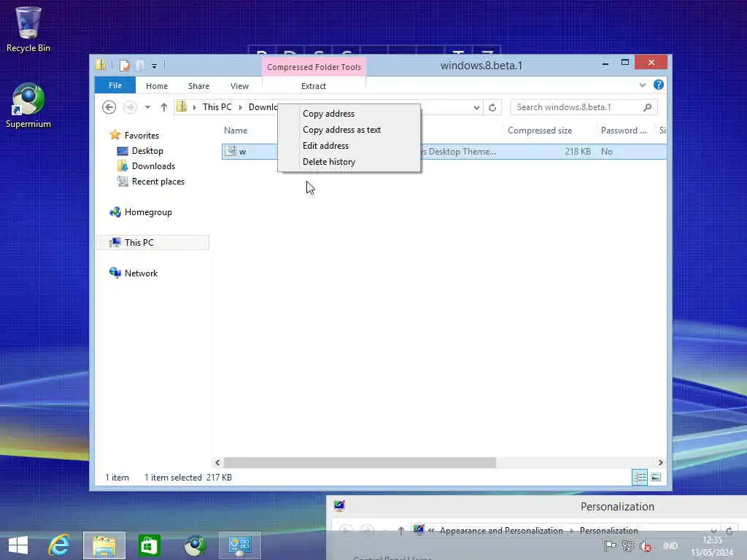
Task: Click the windows.8.beta.1 folder icon in title bar
Action: (x=101, y=65)
